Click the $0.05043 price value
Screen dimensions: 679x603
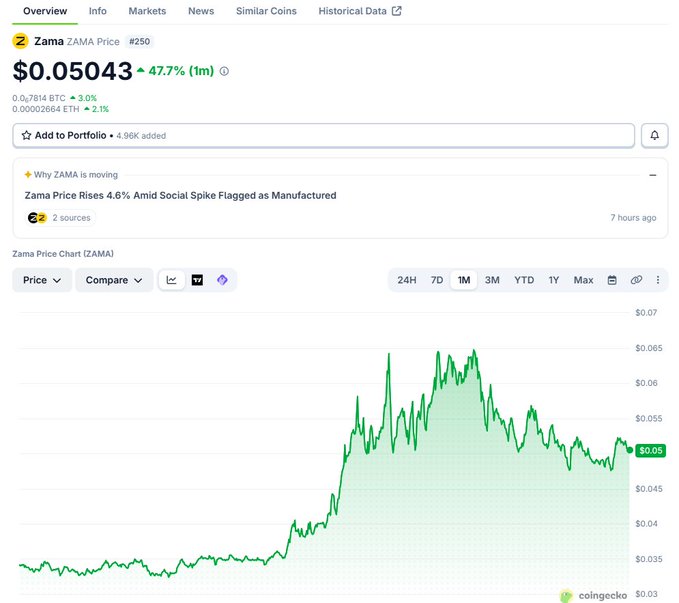tap(72, 71)
